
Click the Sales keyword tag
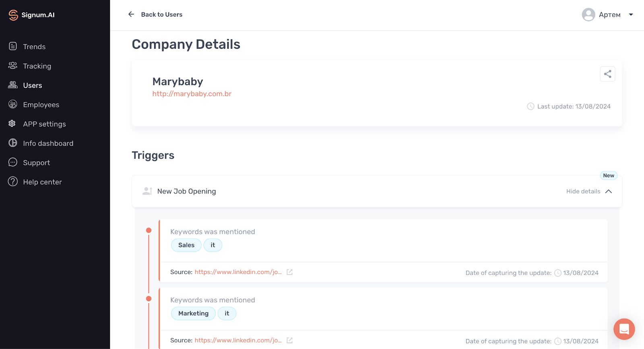pos(186,245)
